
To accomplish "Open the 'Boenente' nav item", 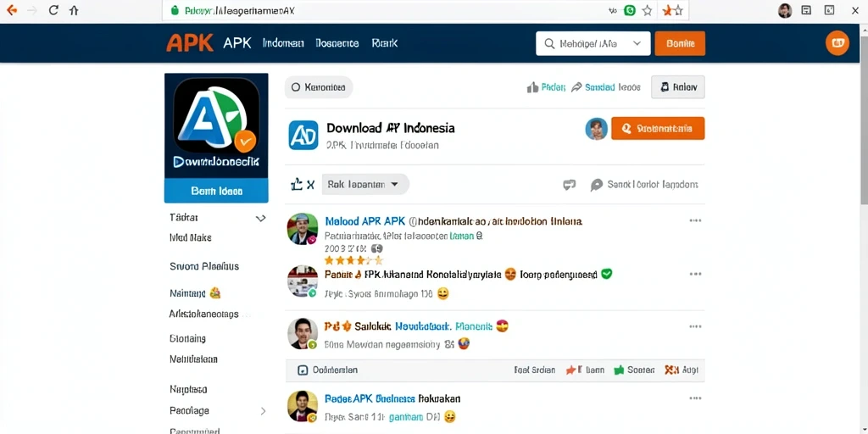I will 337,43.
